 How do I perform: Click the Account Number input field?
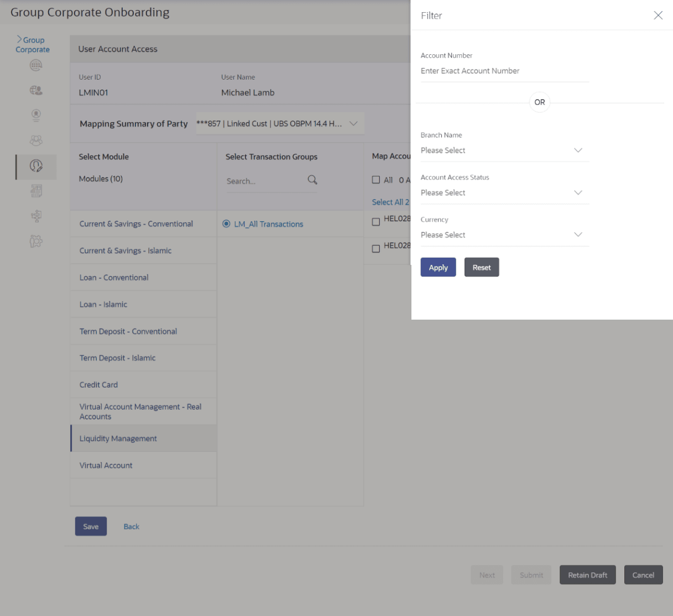504,71
